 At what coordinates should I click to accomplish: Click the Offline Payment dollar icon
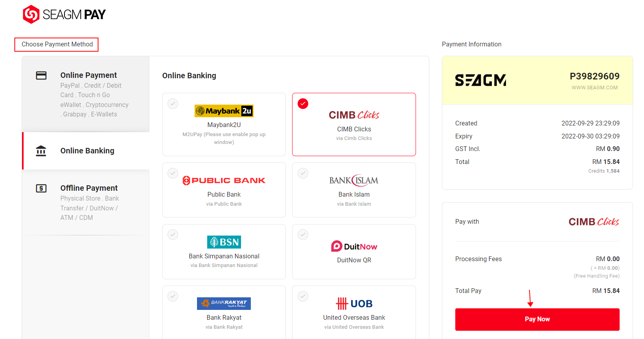coord(41,188)
